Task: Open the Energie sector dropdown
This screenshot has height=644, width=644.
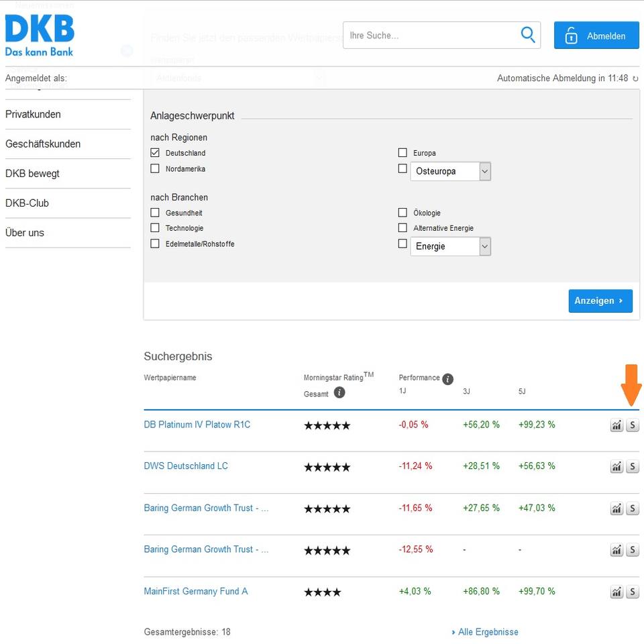Action: click(451, 246)
